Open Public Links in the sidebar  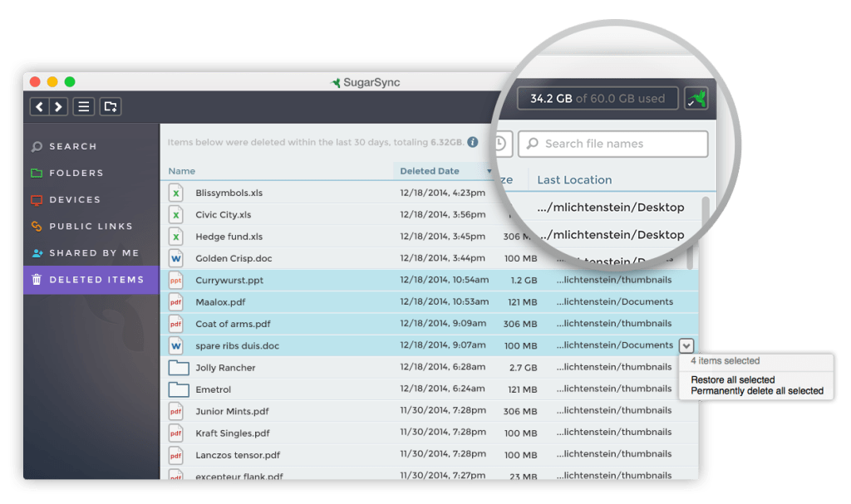(x=82, y=226)
